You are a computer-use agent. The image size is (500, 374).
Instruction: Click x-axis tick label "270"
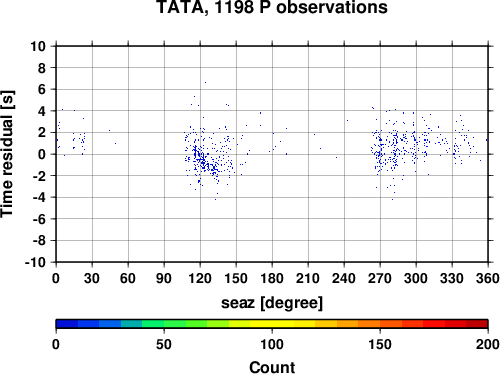[380, 278]
